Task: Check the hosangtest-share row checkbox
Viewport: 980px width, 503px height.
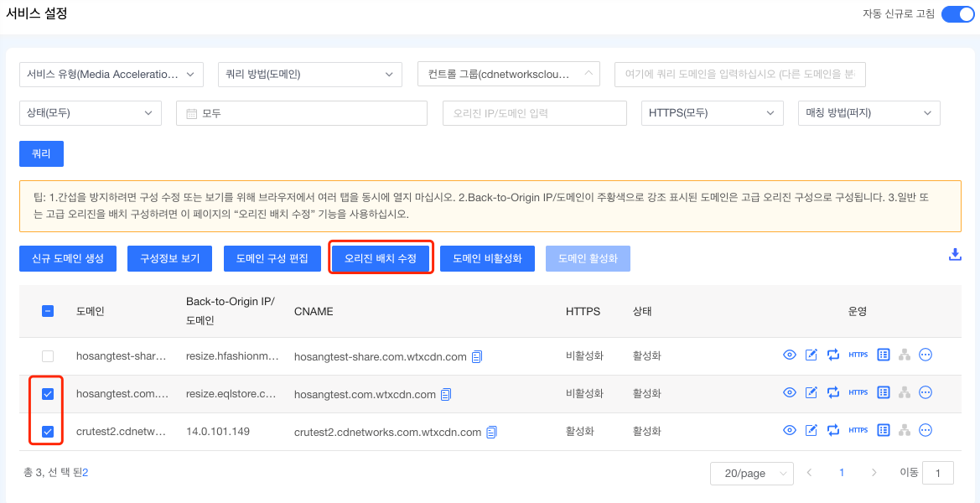Action: click(47, 355)
